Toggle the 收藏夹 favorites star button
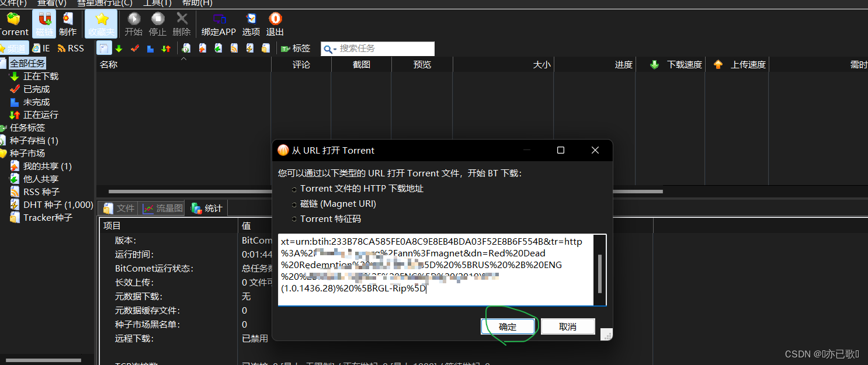The width and height of the screenshot is (868, 365). pos(101,24)
